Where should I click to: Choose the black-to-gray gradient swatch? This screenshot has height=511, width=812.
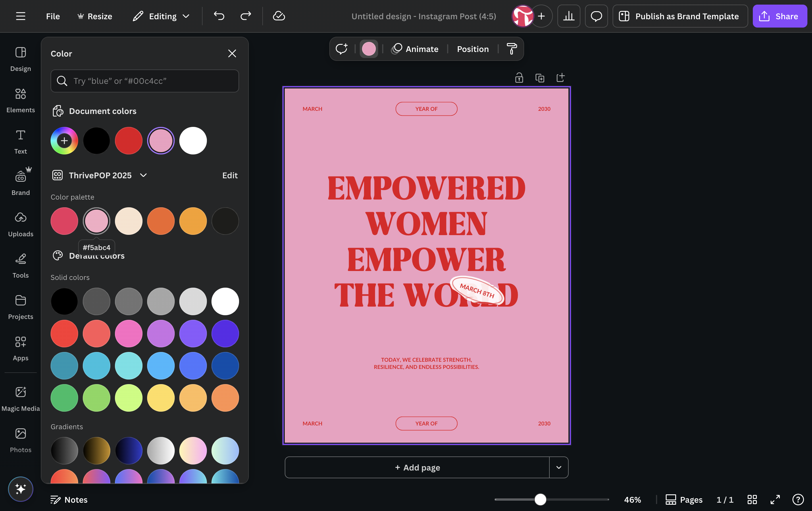coord(64,451)
